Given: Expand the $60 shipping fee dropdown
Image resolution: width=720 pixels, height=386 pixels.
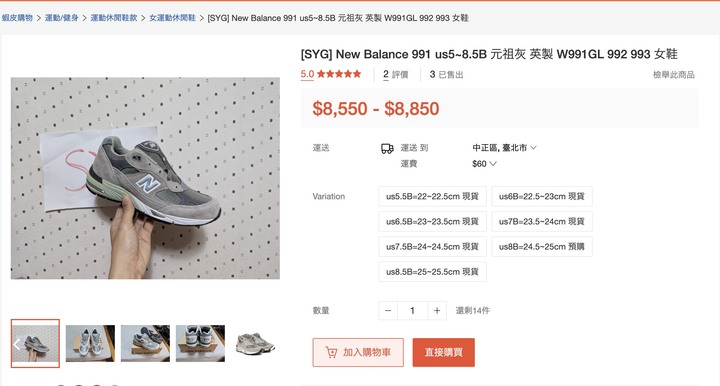Looking at the screenshot, I should (484, 164).
